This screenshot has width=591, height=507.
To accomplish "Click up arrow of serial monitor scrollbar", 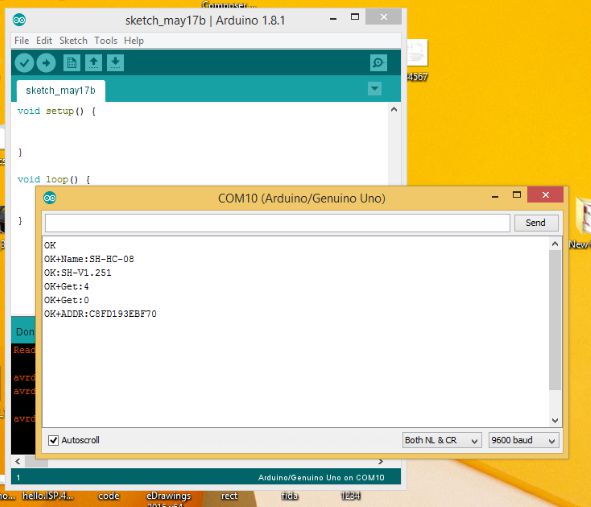I will [555, 244].
